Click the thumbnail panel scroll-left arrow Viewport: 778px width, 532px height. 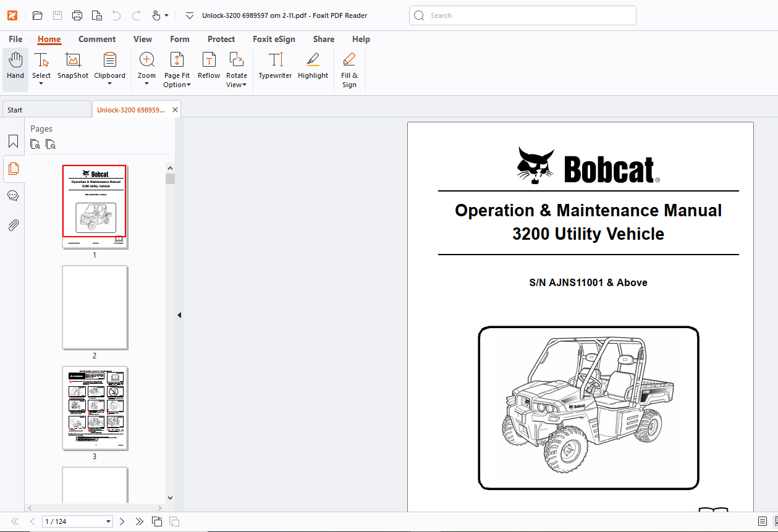(30, 507)
